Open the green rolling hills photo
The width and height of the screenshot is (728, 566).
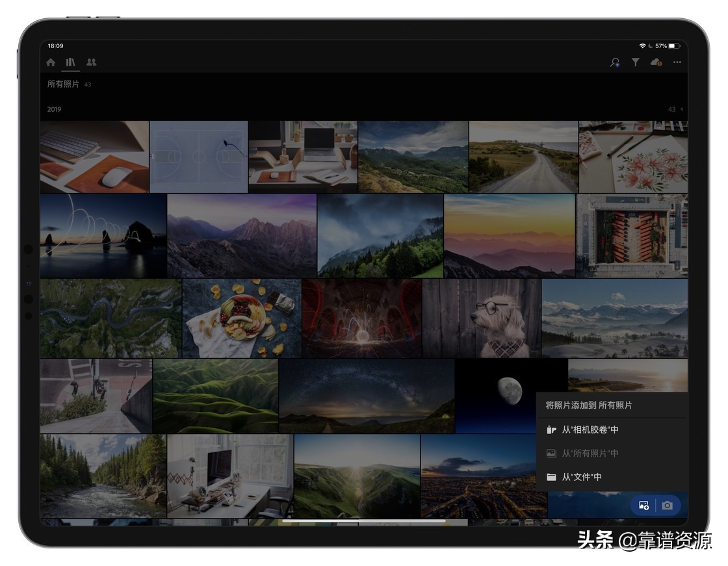tap(215, 396)
